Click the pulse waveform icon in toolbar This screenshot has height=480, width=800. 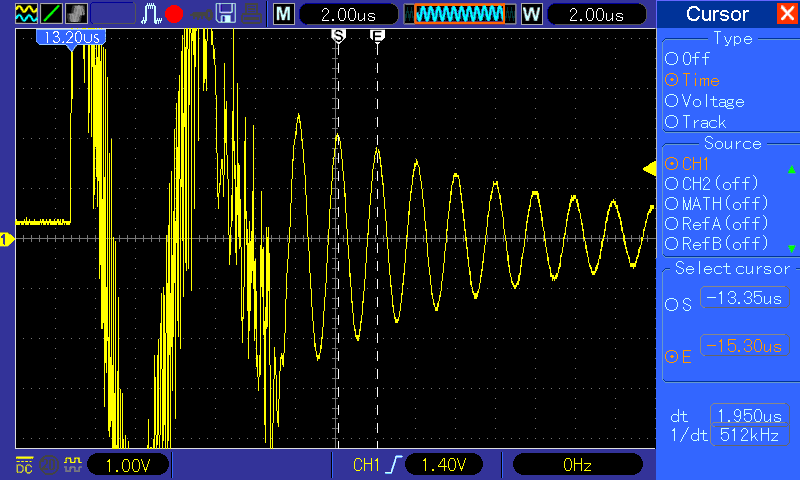(x=151, y=14)
